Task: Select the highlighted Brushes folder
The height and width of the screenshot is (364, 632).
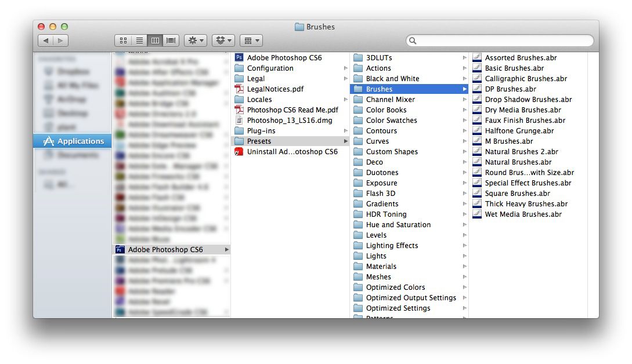Action: point(409,89)
